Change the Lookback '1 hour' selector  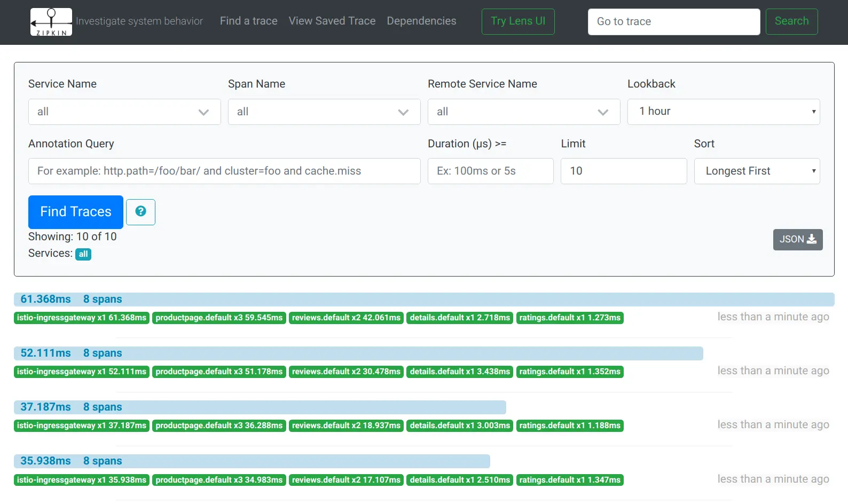coord(724,112)
